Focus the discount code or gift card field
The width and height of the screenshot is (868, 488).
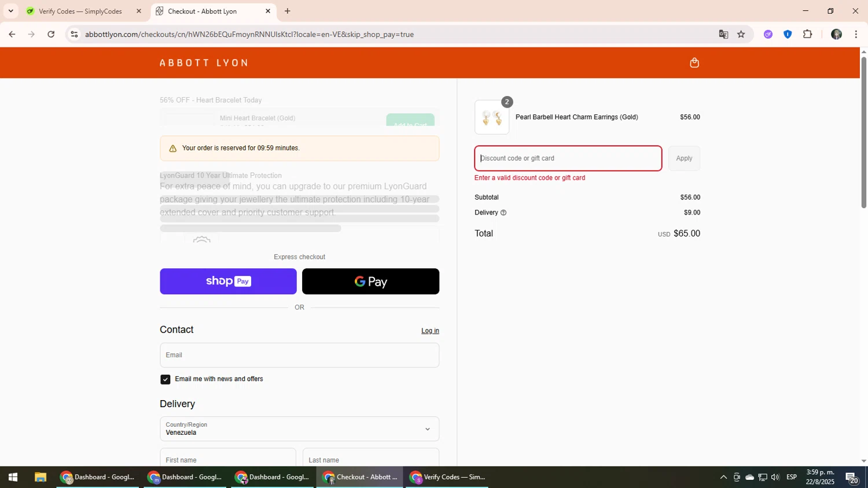tap(568, 158)
